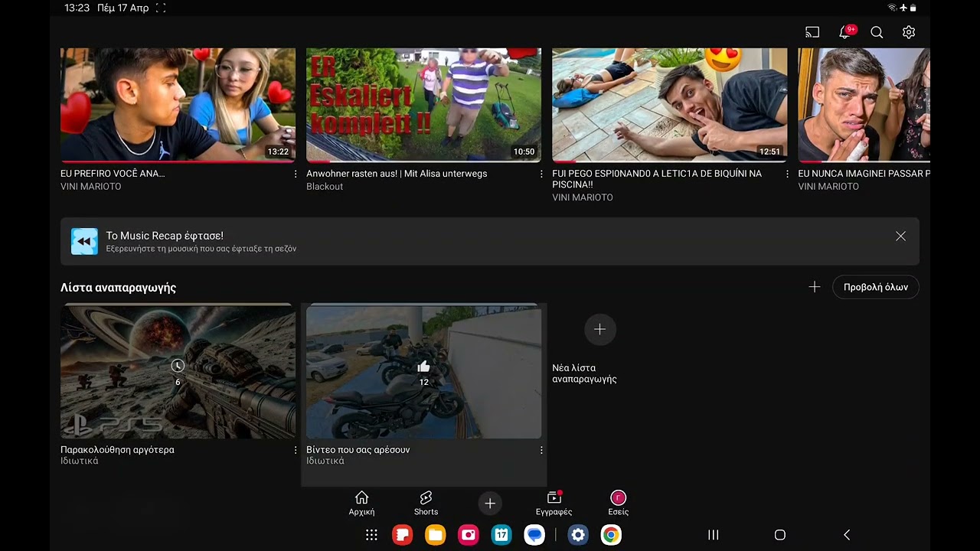
Task: Open the notifications bell
Action: click(845, 32)
